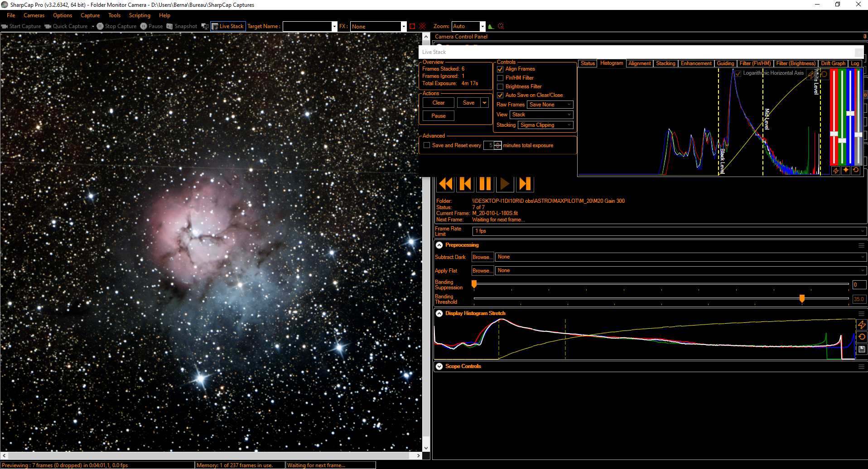Viewport: 868px width, 469px height.
Task: Save the Display Histogram Stretch settings
Action: pos(862,349)
